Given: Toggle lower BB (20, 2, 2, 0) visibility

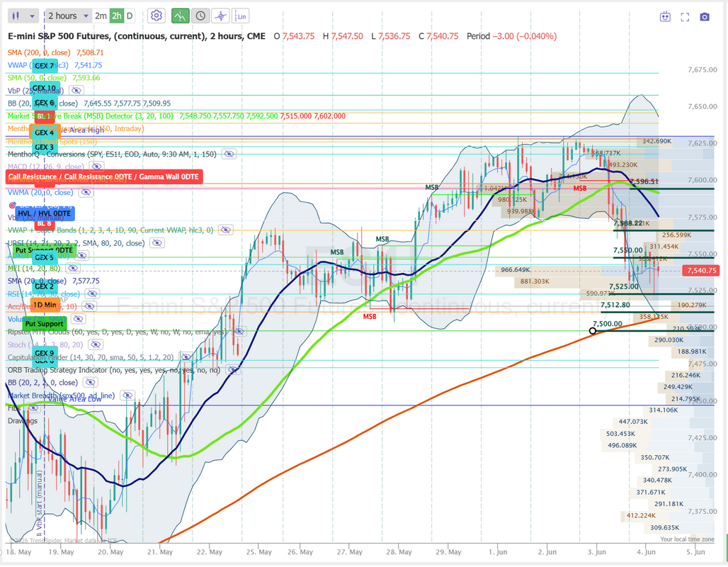Looking at the screenshot, I should click(90, 383).
